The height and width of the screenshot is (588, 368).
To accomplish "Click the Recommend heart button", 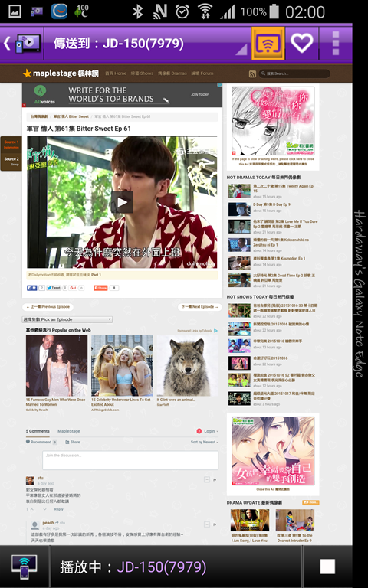I will pyautogui.click(x=41, y=442).
